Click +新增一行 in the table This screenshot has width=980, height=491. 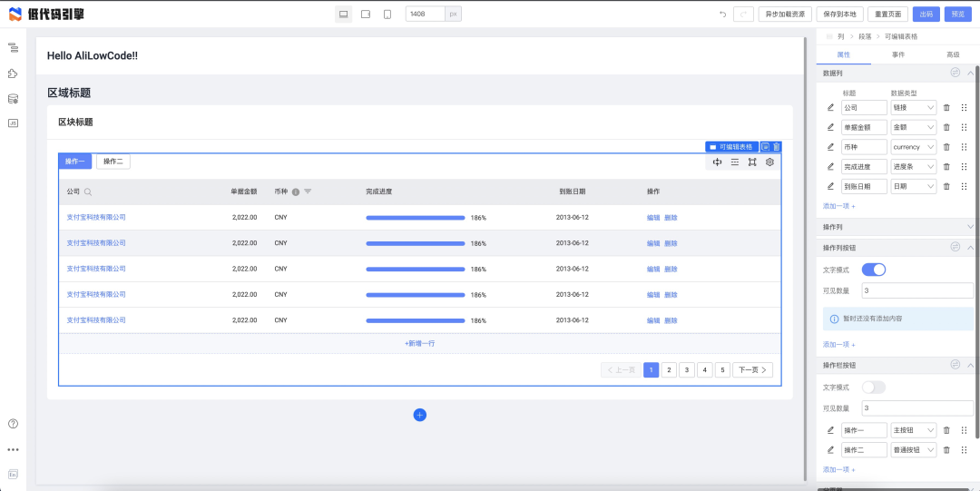click(420, 343)
